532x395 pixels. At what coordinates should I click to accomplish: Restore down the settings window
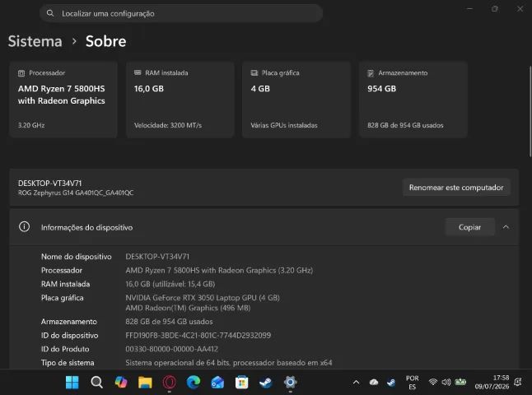[x=495, y=9]
